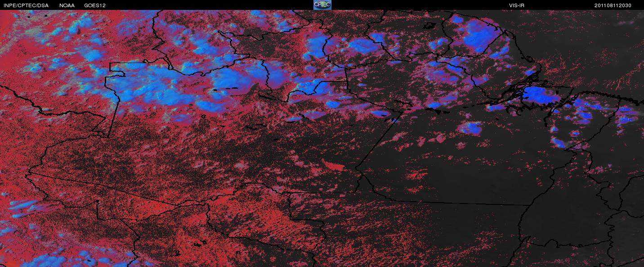Select the INPE/CPTEC/DSA header text
The height and width of the screenshot is (267, 644).
[x=26, y=5]
